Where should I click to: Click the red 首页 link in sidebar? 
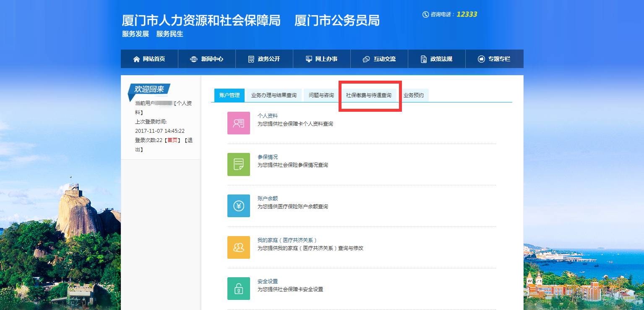172,140
